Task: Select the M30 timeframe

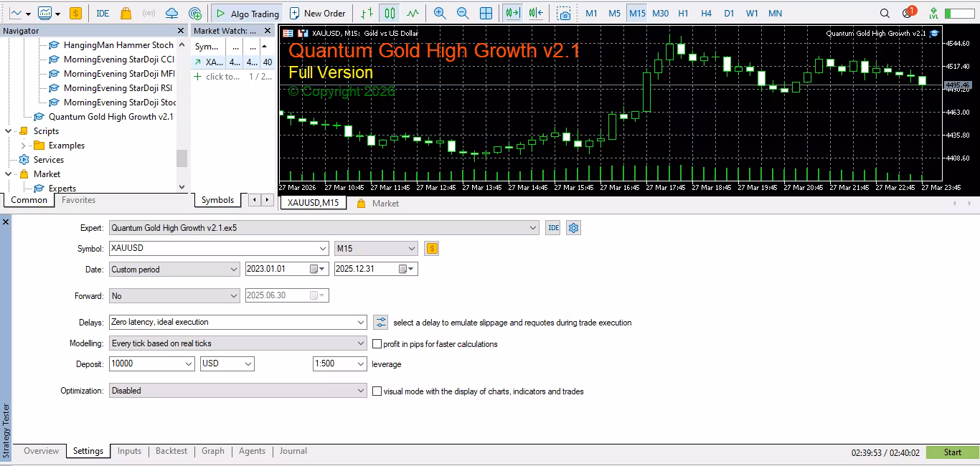Action: click(661, 13)
